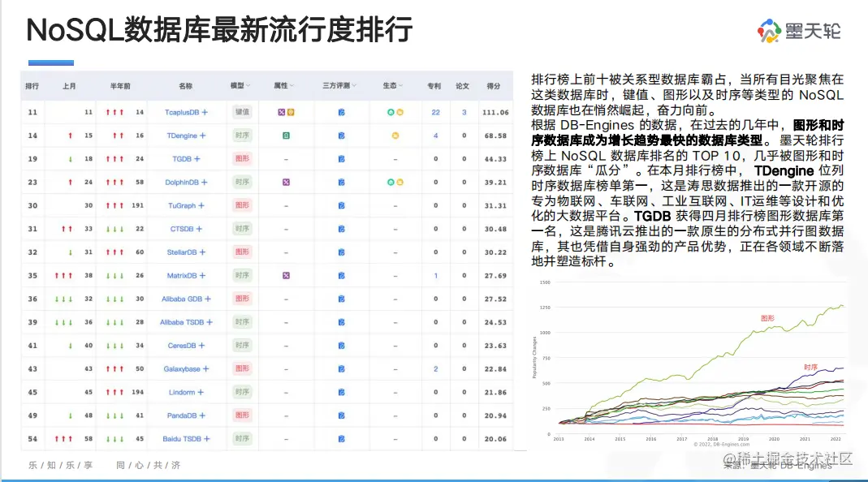The width and height of the screenshot is (868, 482).
Task: Click the third-party evaluation icon in TGDB row
Action: point(342,159)
